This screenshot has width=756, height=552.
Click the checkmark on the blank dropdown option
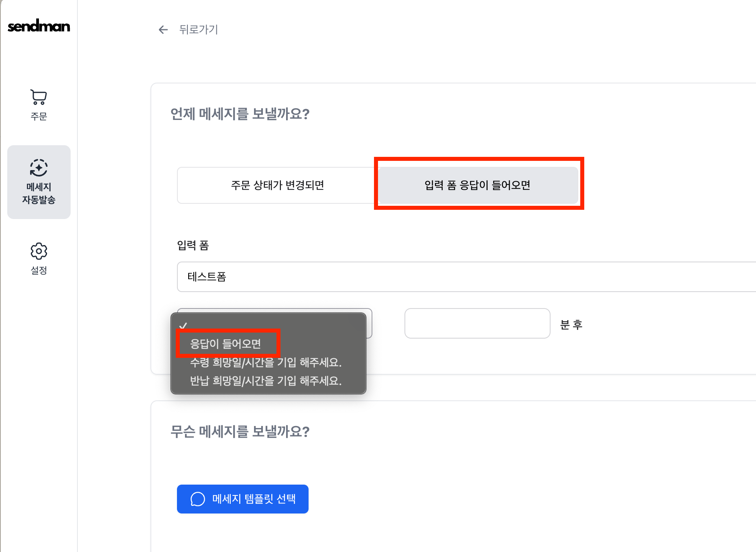pyautogui.click(x=183, y=325)
